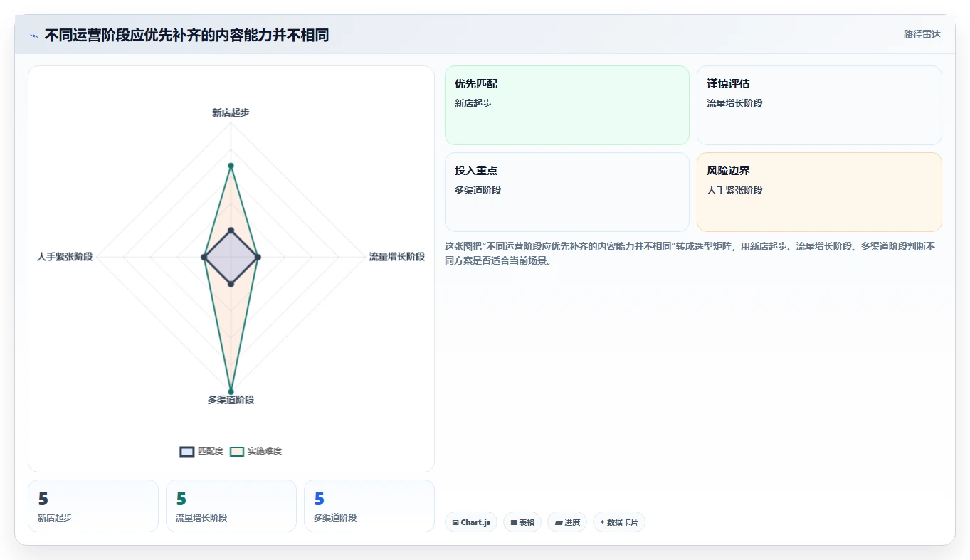
Task: Click the 路径雷达 label in the header
Action: coord(922,34)
